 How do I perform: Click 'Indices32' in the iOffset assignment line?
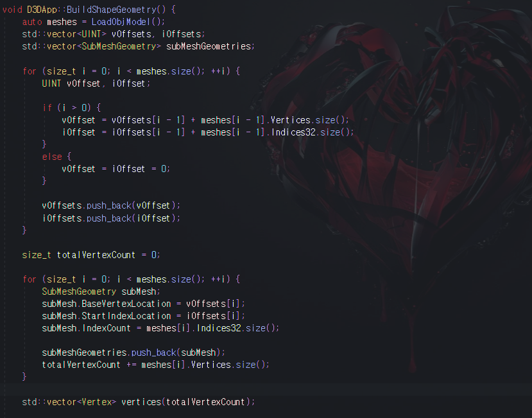point(293,132)
